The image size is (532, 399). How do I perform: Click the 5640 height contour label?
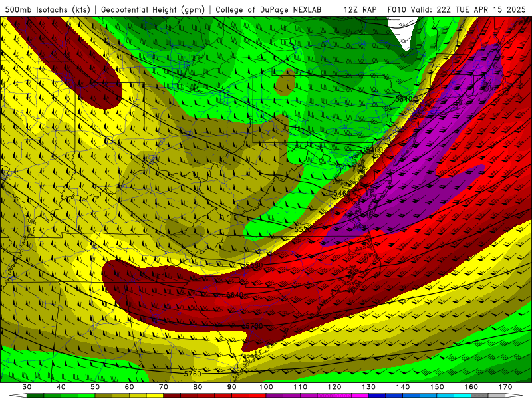pos(235,295)
